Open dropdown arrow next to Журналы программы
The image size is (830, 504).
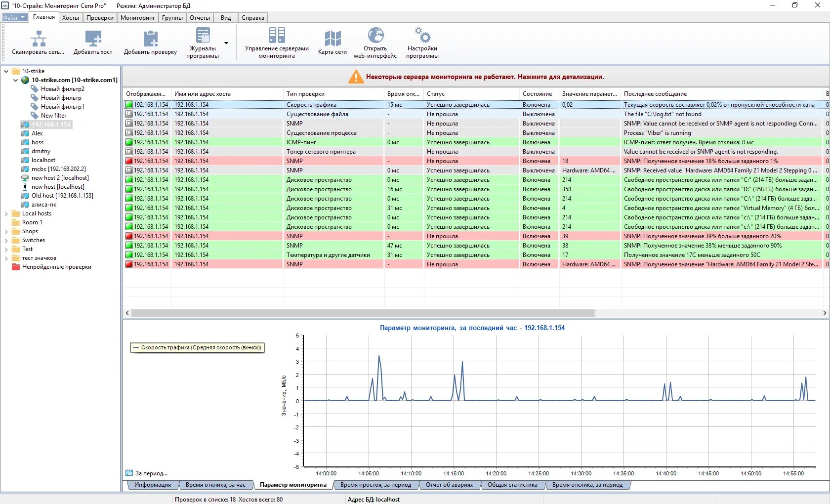(226, 43)
